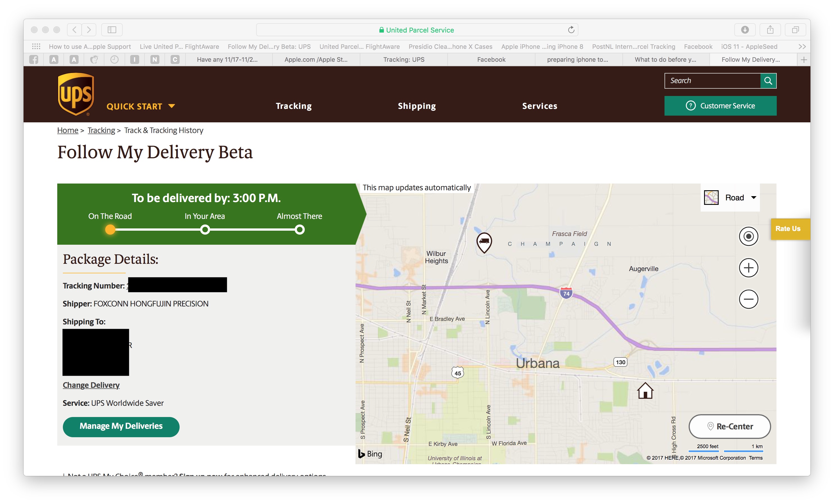Toggle the Safari sidebar button
Viewport: 834px width, 504px height.
pyautogui.click(x=112, y=30)
